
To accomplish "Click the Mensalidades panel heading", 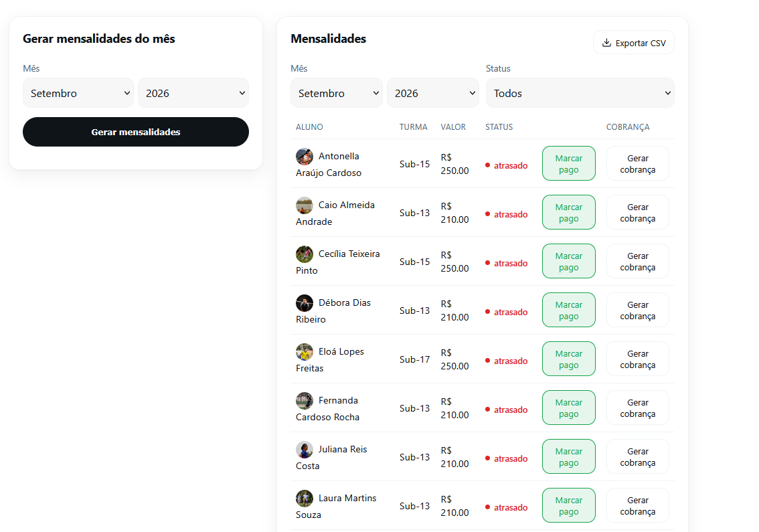I will click(x=328, y=39).
